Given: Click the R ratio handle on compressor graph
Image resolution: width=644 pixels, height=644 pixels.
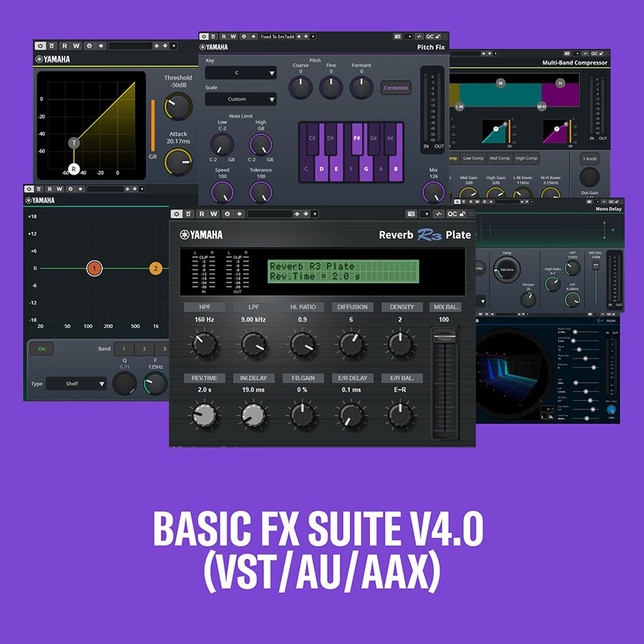Looking at the screenshot, I should 74,169.
